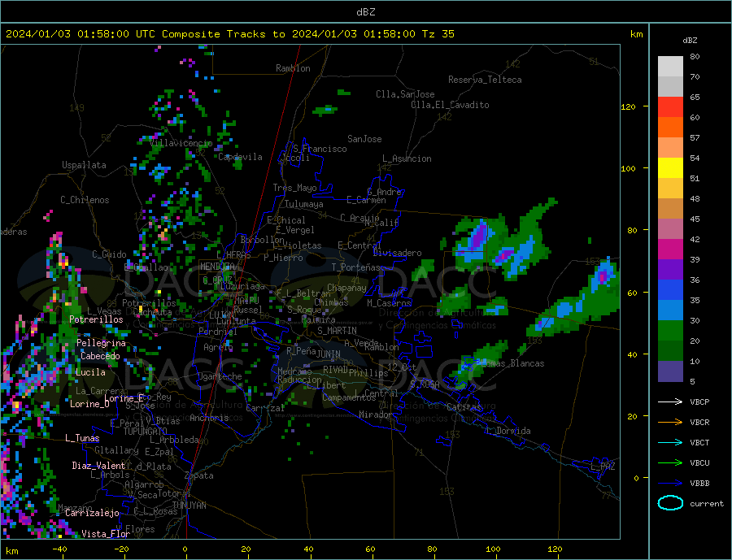Click the green VBCU arrow legend symbol
The width and height of the screenshot is (732, 560).
click(x=670, y=463)
